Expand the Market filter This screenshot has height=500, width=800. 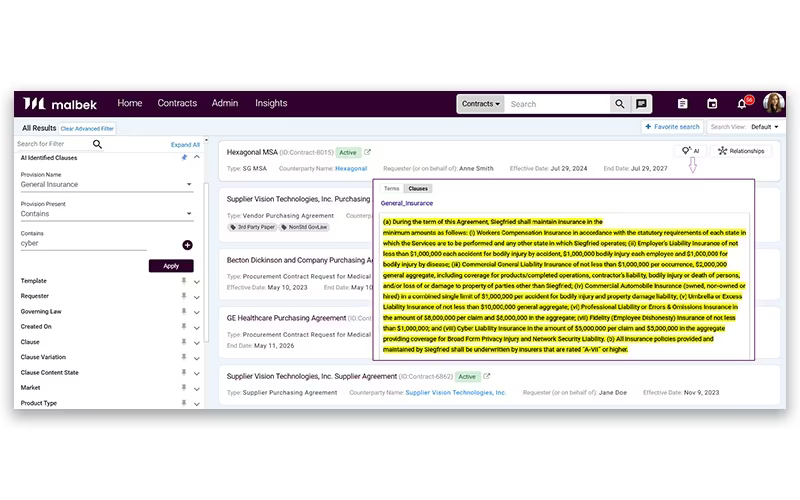[196, 389]
